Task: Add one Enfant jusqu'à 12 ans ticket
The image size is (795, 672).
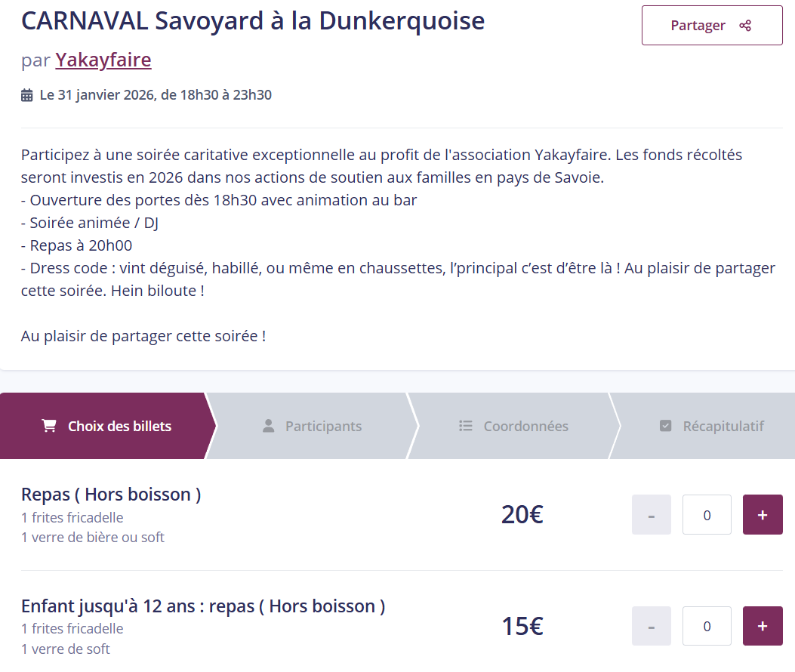Action: click(x=763, y=626)
